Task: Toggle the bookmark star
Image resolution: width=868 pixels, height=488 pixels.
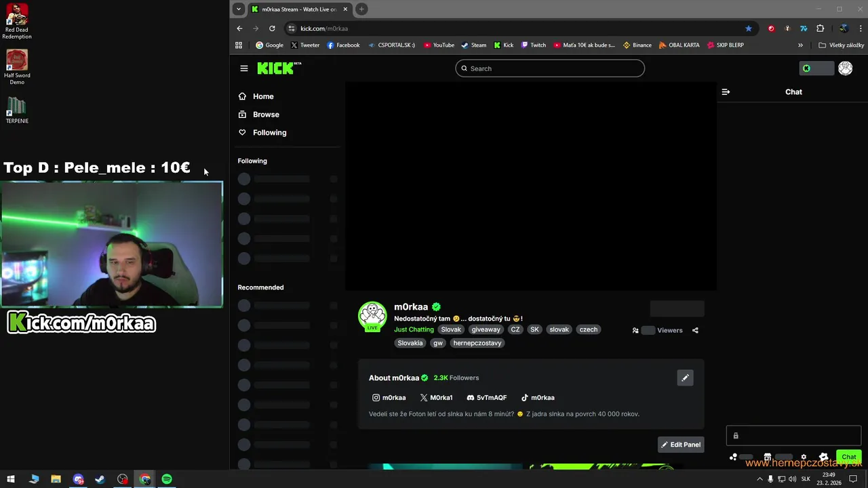Action: (749, 28)
